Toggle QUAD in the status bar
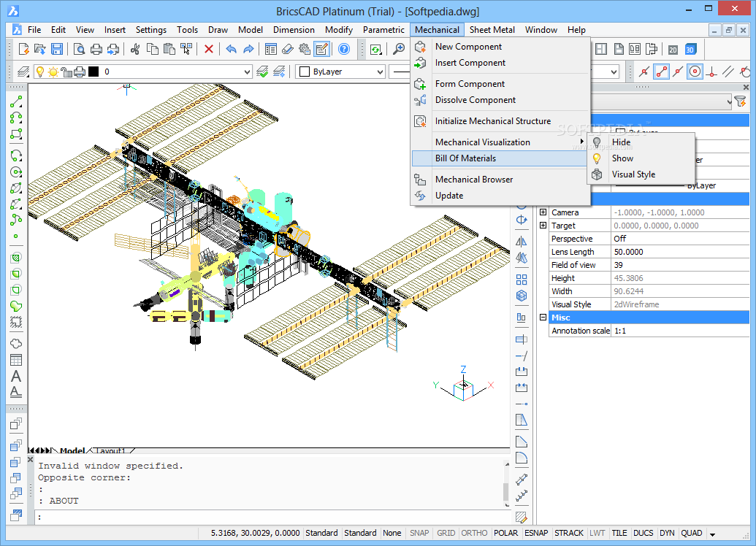756x546 pixels. [692, 533]
